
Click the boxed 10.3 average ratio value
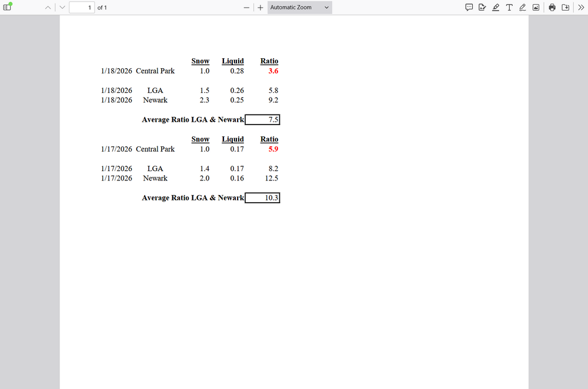[262, 198]
